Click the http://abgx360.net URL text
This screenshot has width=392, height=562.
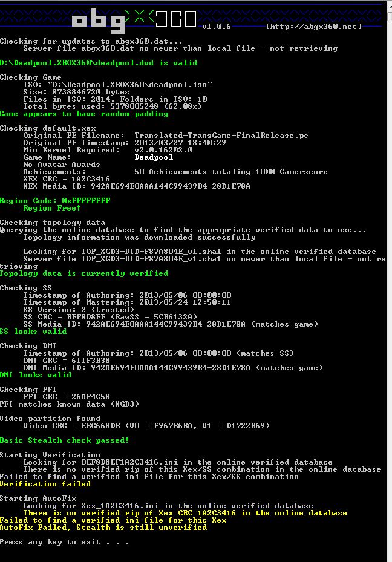pos(313,27)
